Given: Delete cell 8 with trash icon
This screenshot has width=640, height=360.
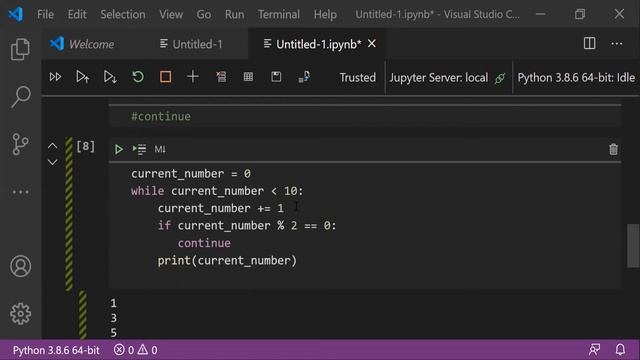Looking at the screenshot, I should point(613,149).
